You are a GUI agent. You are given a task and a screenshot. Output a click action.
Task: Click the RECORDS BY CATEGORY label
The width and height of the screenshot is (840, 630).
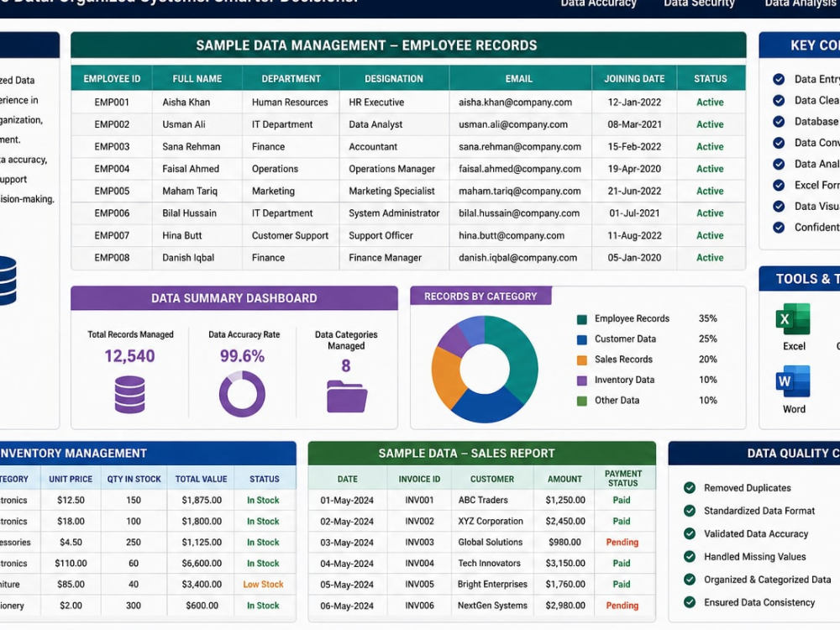coord(480,297)
